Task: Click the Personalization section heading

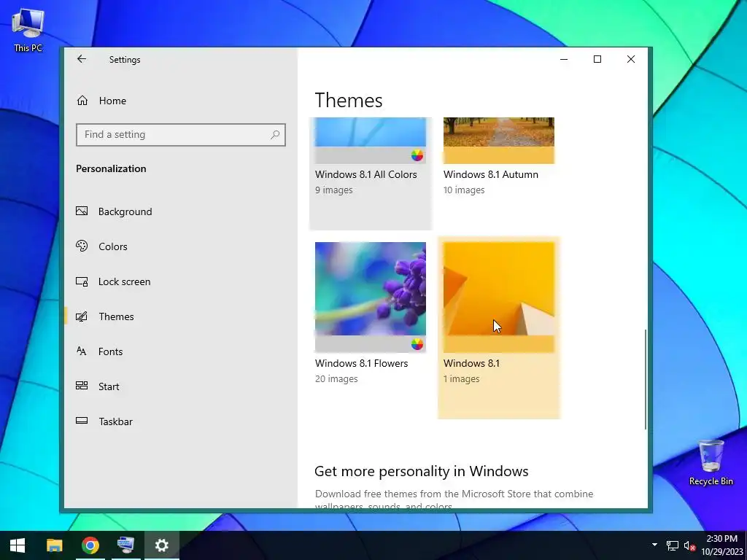Action: (x=111, y=168)
